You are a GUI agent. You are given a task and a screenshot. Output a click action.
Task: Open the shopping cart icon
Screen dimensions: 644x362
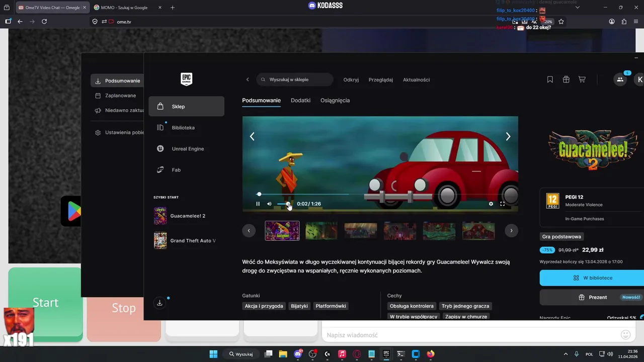(582, 79)
